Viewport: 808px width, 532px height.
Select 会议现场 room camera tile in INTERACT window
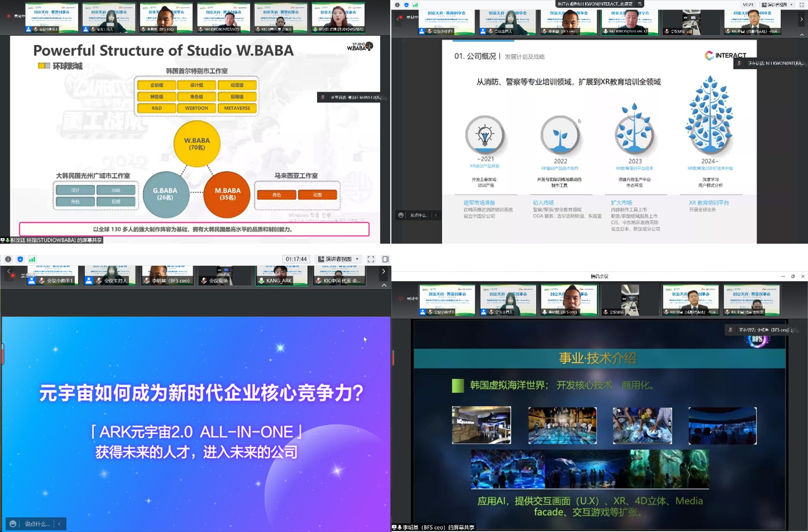tap(691, 22)
